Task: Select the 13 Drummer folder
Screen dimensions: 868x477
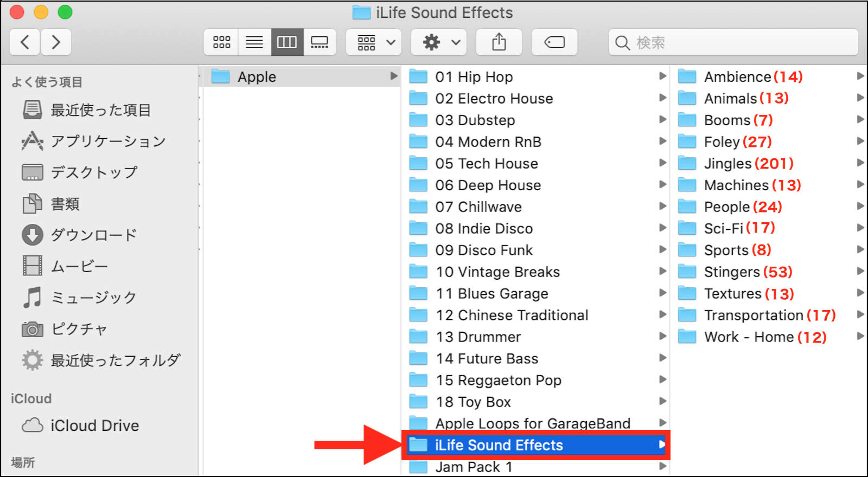Action: (535, 337)
